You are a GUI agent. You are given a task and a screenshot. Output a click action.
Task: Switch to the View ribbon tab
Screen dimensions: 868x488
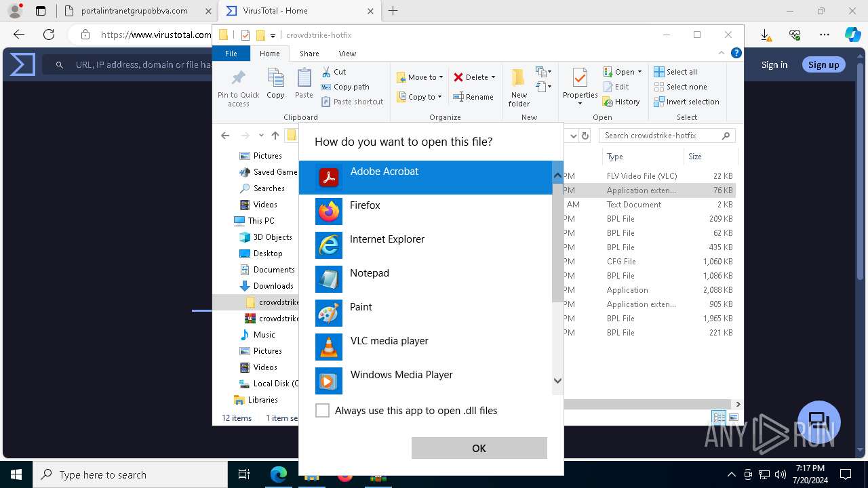coord(347,54)
